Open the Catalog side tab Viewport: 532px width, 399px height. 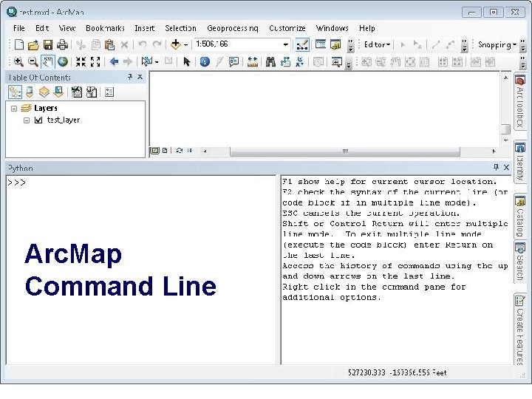(x=519, y=217)
